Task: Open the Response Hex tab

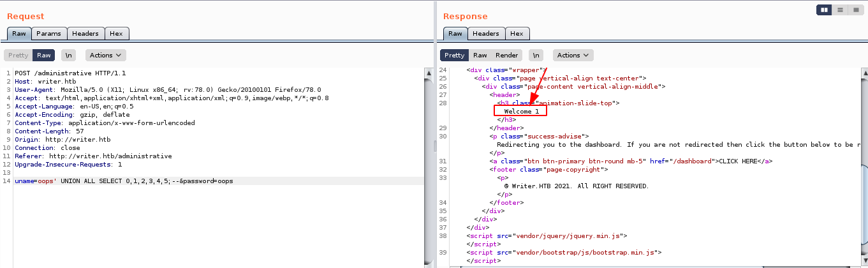Action: [x=517, y=33]
